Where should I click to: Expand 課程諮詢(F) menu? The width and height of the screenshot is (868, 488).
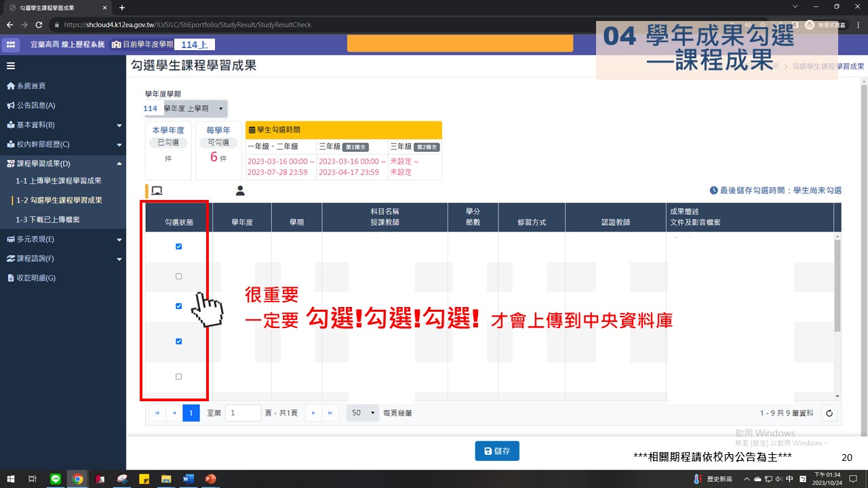[63, 259]
